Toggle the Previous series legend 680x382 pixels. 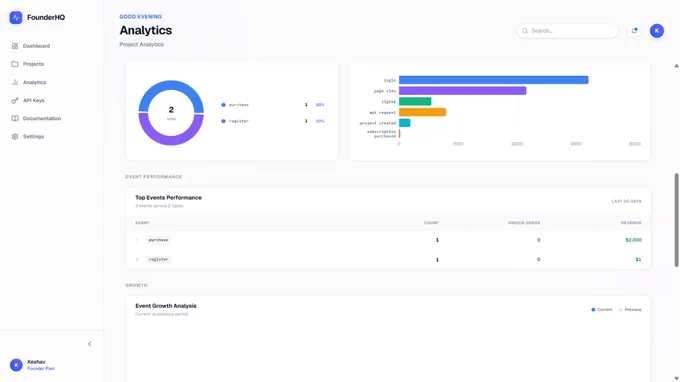pyautogui.click(x=630, y=310)
